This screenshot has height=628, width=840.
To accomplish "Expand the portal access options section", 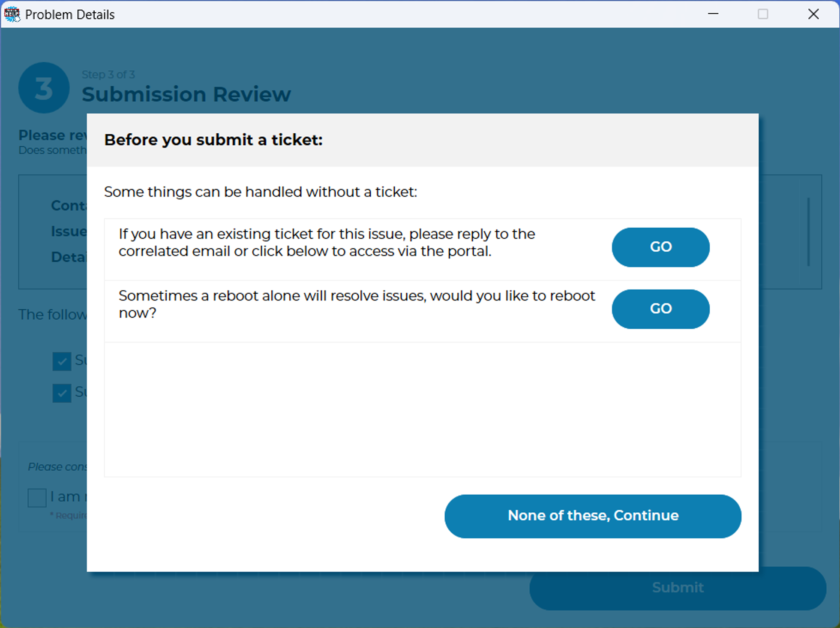I will pyautogui.click(x=659, y=247).
